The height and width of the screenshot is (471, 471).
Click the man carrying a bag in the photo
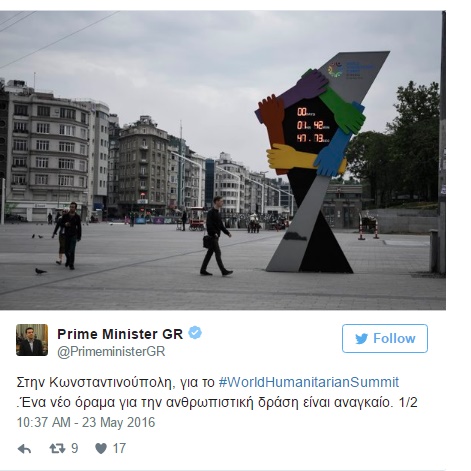coord(216,236)
